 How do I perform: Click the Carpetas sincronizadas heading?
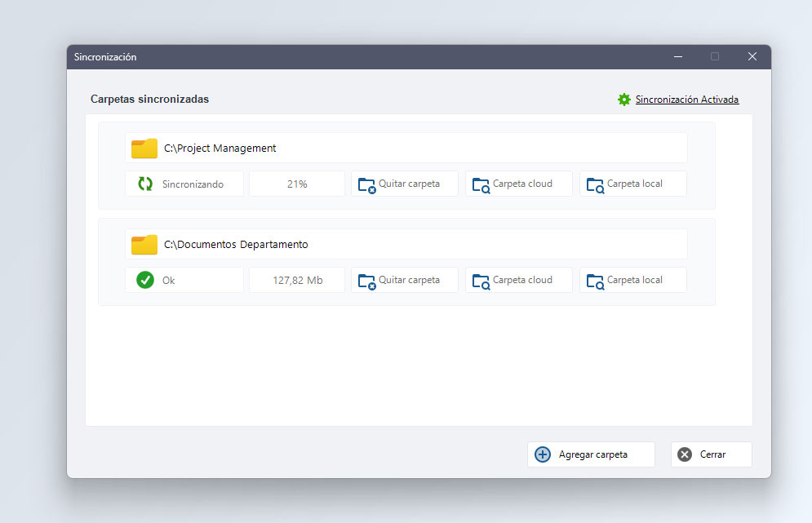pos(149,99)
